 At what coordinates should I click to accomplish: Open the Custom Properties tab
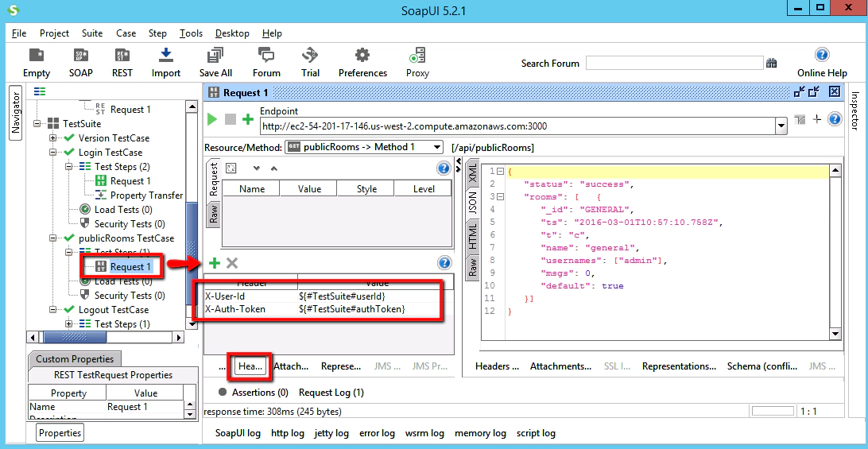[x=74, y=358]
